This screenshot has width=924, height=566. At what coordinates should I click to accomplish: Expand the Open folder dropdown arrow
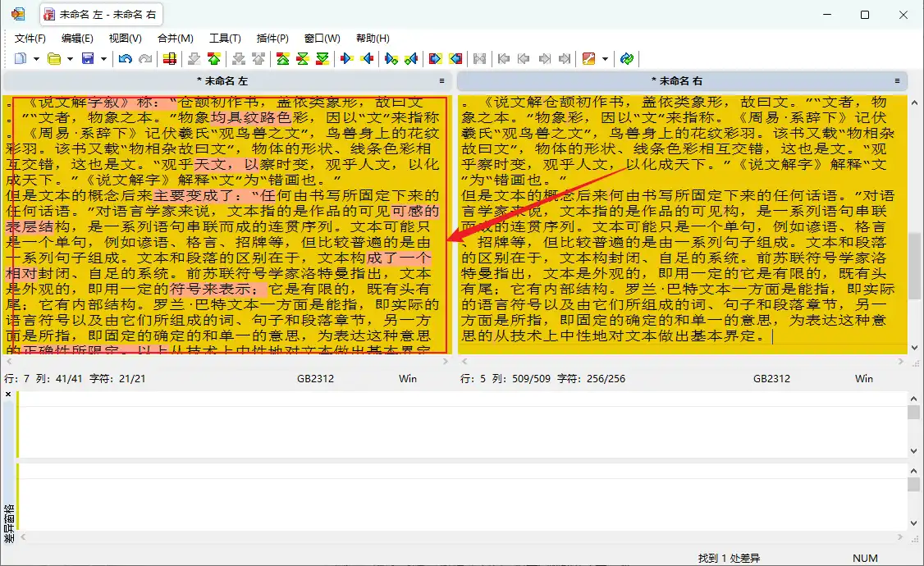[x=70, y=58]
